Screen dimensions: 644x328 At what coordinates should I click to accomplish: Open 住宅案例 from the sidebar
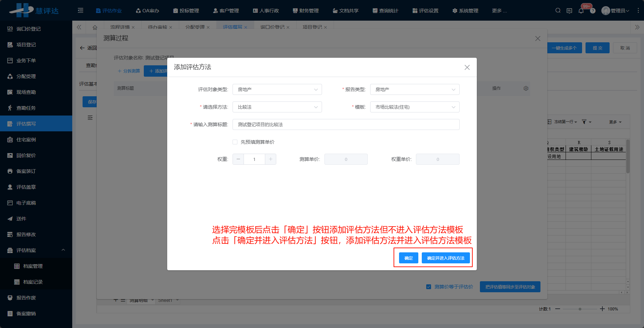tap(25, 139)
